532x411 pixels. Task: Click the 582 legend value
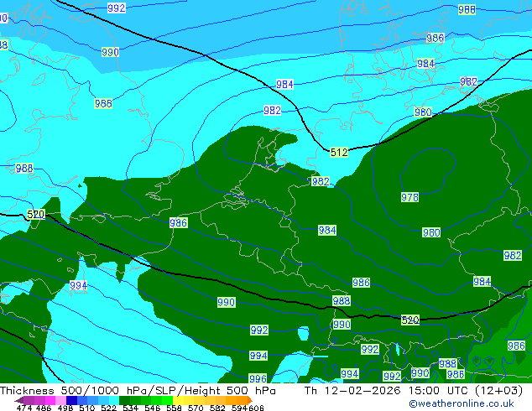coord(217,408)
